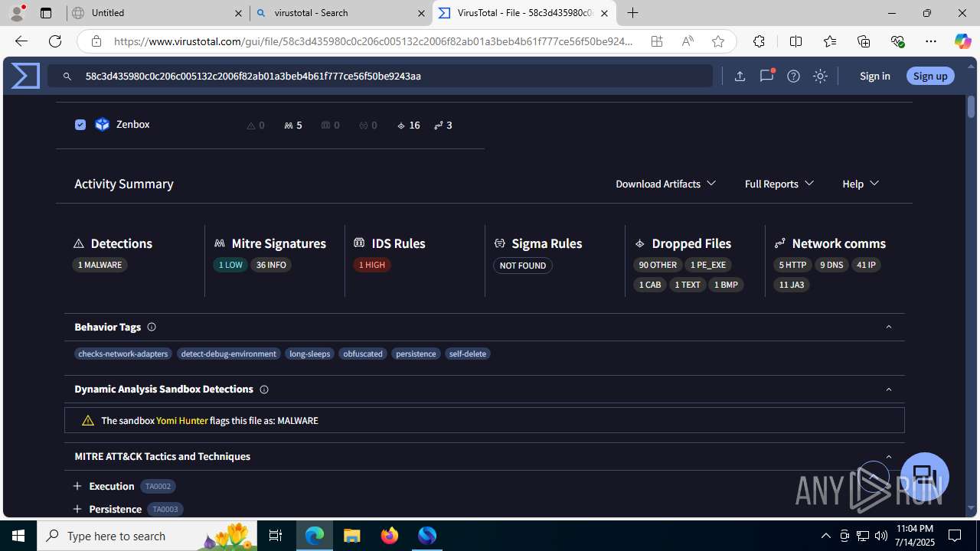Screen dimensions: 980x551
Task: Click the 1 MALWARE detection badge
Action: point(100,265)
